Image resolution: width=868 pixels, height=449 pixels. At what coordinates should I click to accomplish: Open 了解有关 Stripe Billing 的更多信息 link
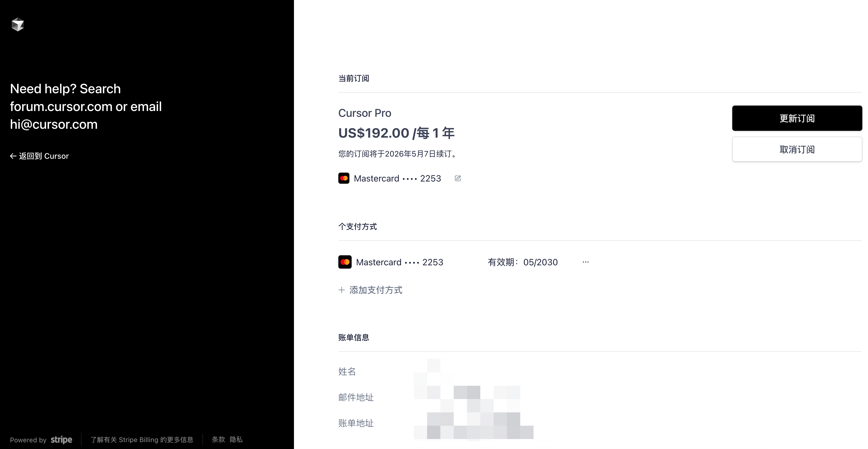tap(142, 440)
